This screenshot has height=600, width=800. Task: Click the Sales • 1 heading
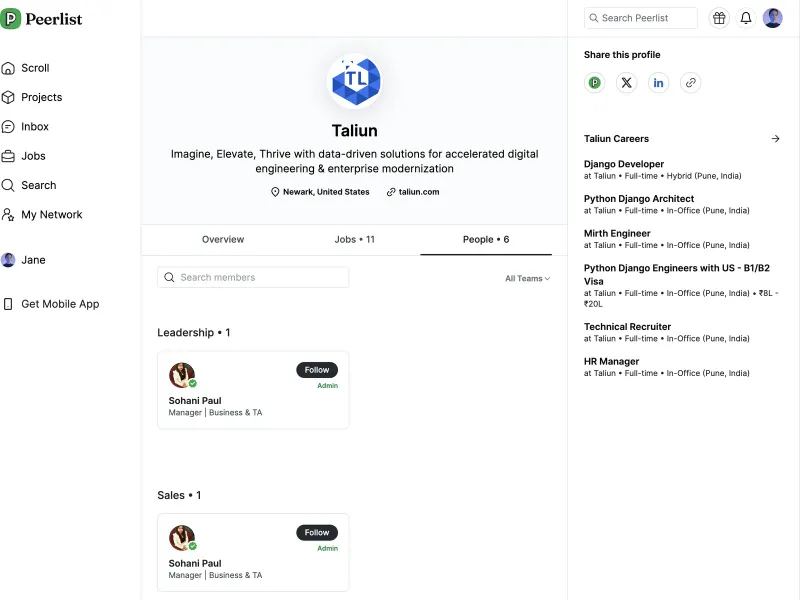[x=179, y=495]
